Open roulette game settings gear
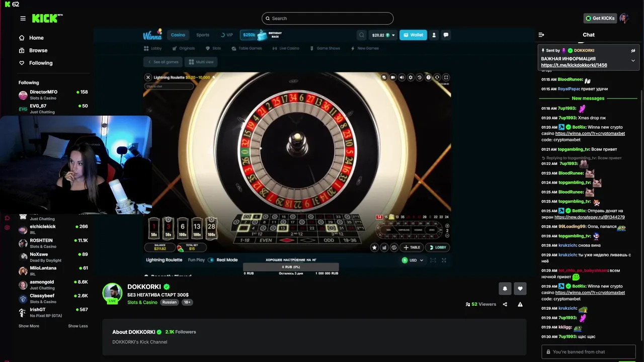Viewport: 644px width, 362px height. pos(411,77)
